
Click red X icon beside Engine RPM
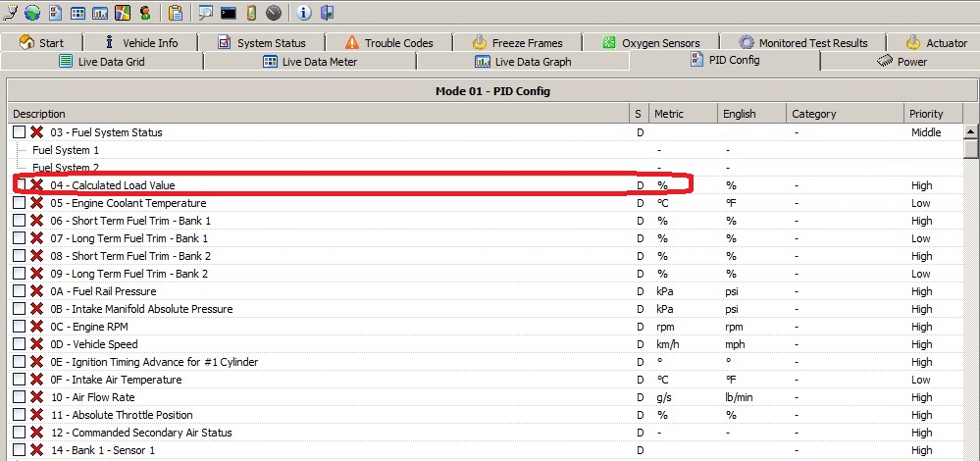point(37,327)
